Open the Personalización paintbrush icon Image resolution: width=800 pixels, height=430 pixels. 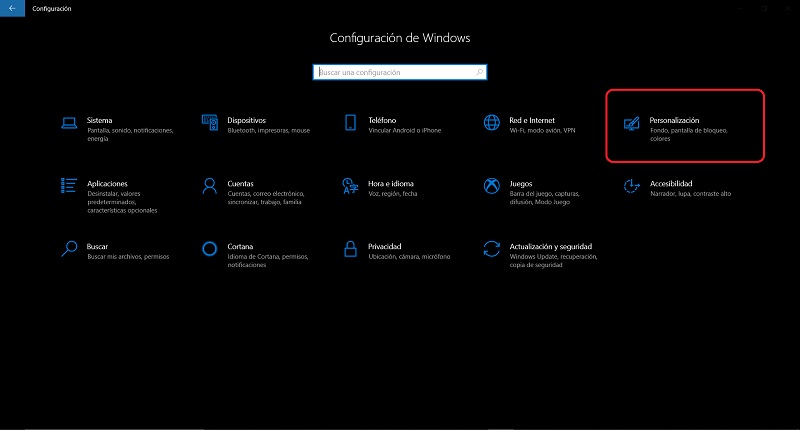(631, 124)
